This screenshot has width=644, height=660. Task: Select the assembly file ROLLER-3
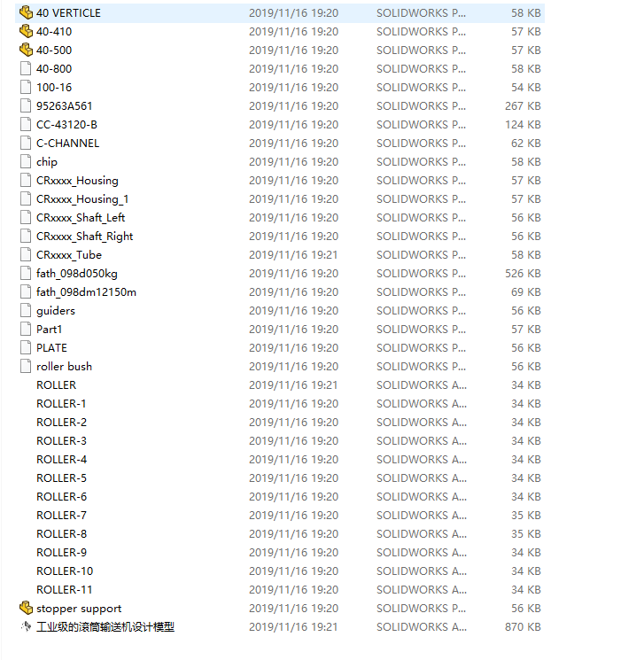(61, 440)
